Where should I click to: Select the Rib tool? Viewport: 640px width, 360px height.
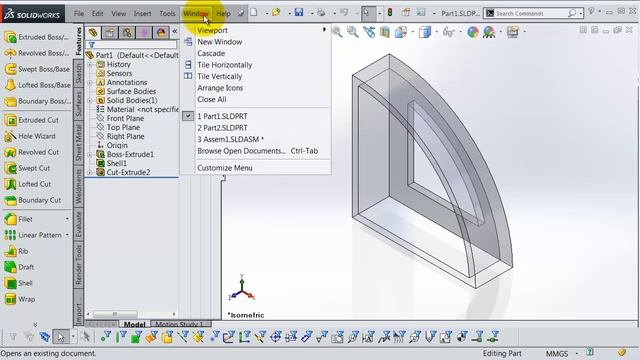pos(16,251)
